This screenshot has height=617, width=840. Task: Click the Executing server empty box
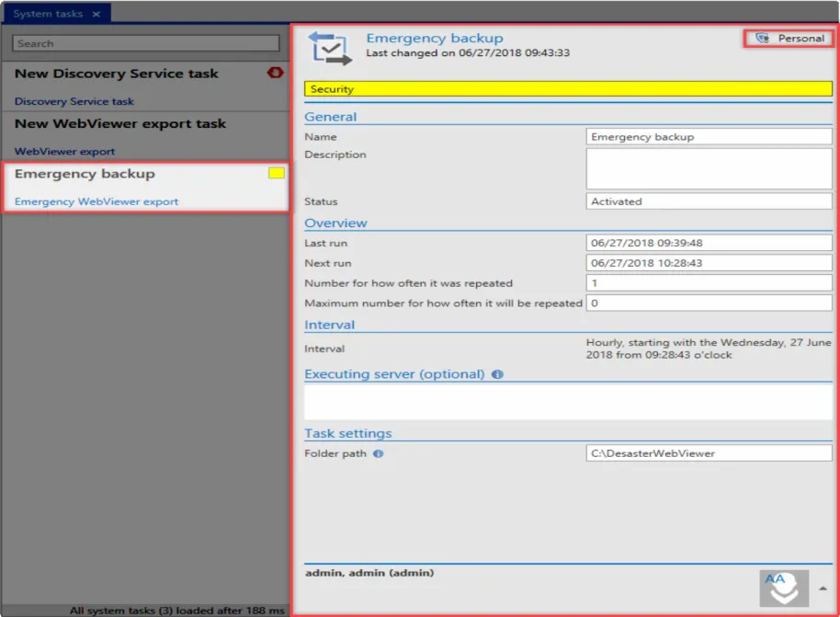(x=568, y=402)
